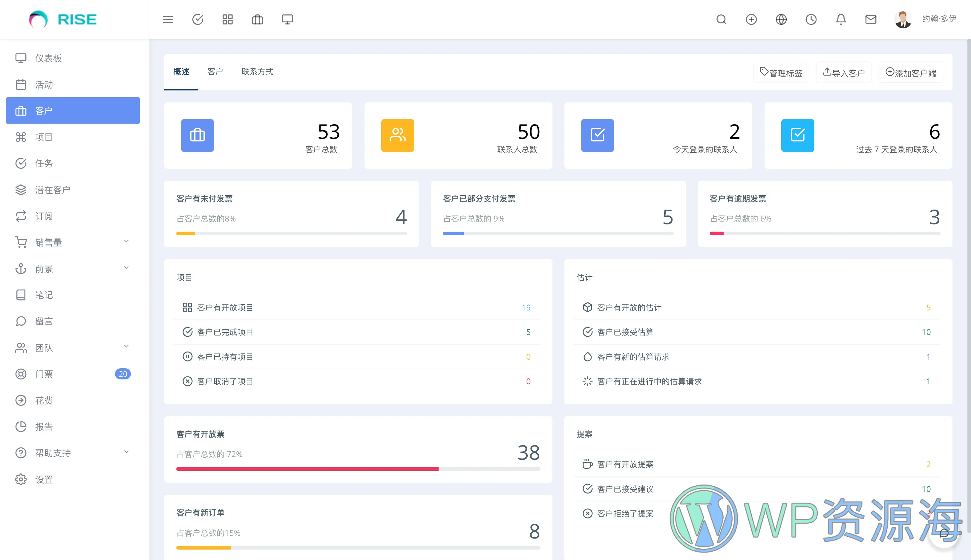Open 设置 in the sidebar
The height and width of the screenshot is (560, 971).
[x=73, y=479]
